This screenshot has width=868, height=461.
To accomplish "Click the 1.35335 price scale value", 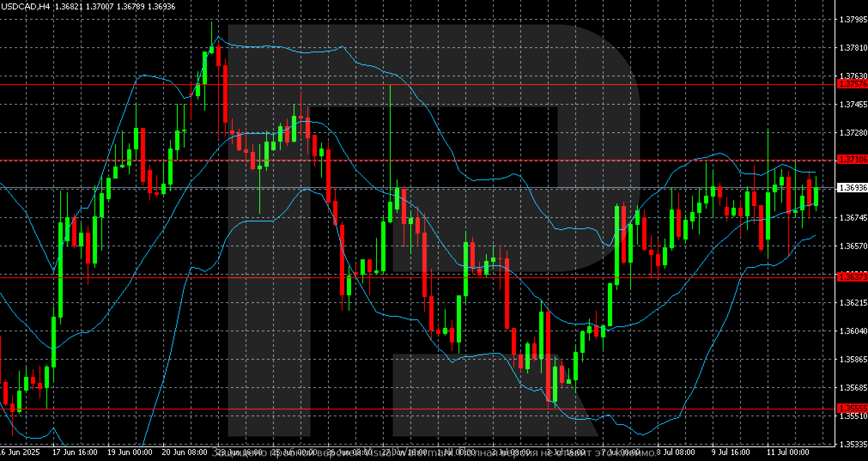I will (x=853, y=444).
